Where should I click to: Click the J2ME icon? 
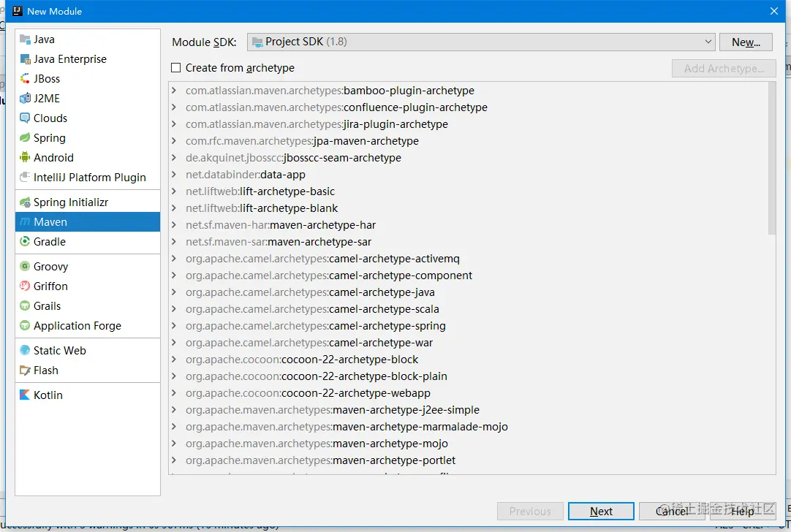click(25, 99)
